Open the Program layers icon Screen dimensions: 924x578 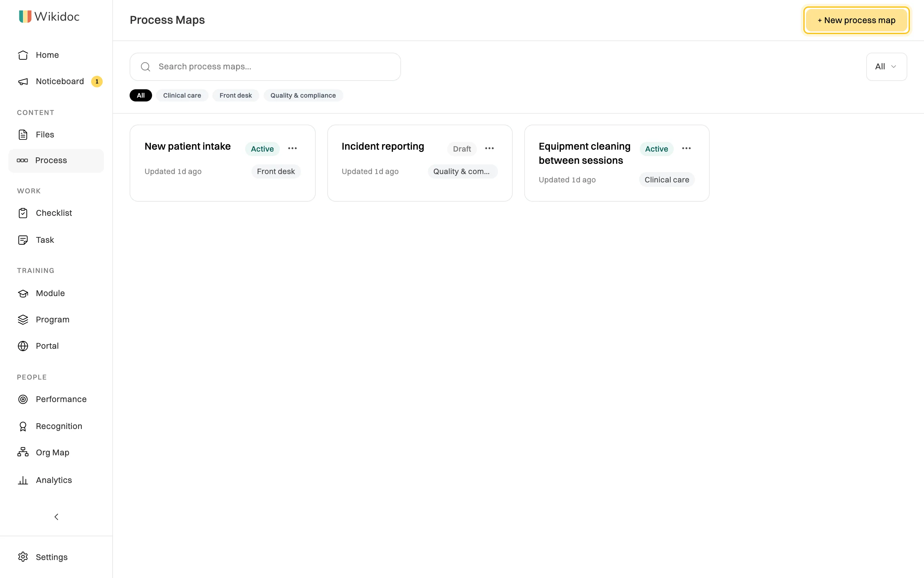[x=23, y=320]
